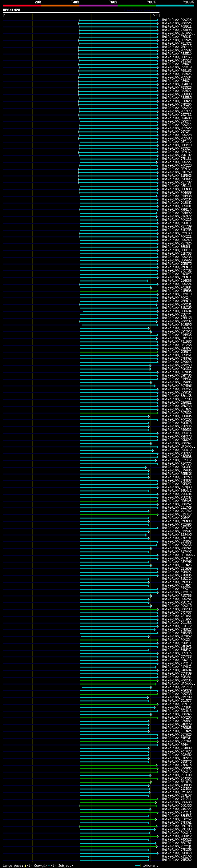Viewport: 197px width, 868px height.
Task: Select UniRef100_P81373 in the hit list
Action: [x=176, y=111]
